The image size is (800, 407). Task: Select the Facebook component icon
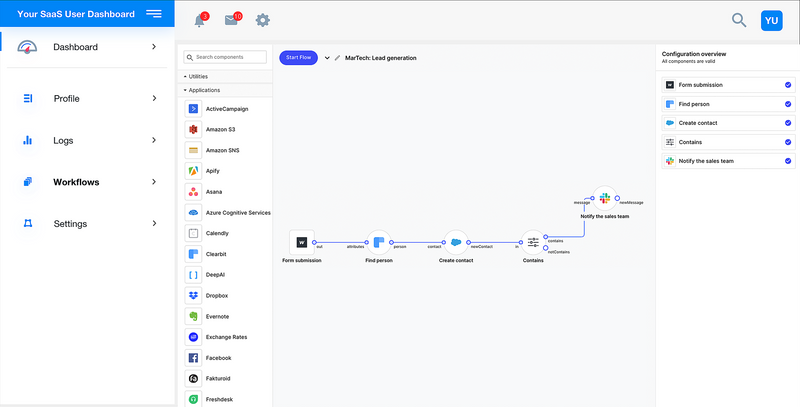pyautogui.click(x=193, y=358)
